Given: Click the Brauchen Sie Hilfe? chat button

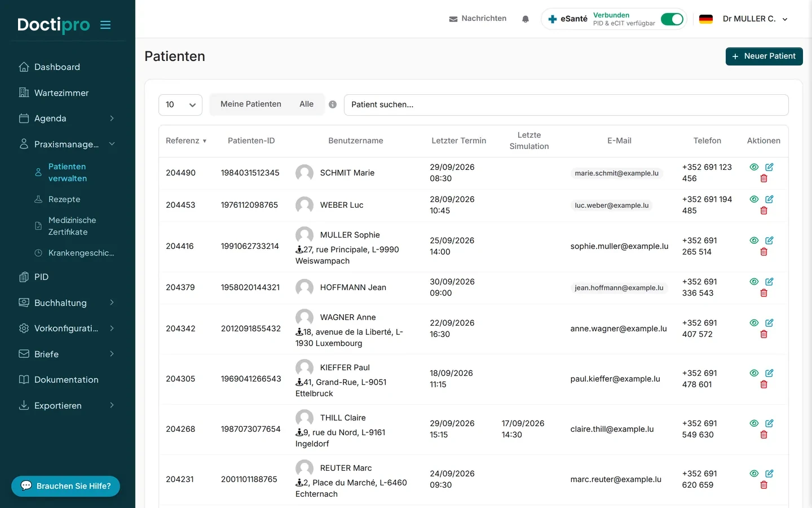Looking at the screenshot, I should (66, 487).
